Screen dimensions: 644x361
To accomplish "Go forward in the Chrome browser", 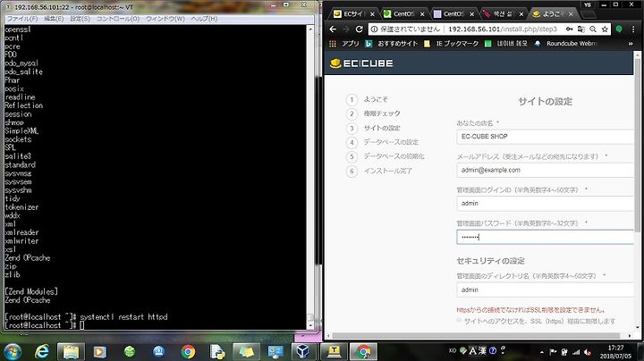I will click(x=346, y=29).
